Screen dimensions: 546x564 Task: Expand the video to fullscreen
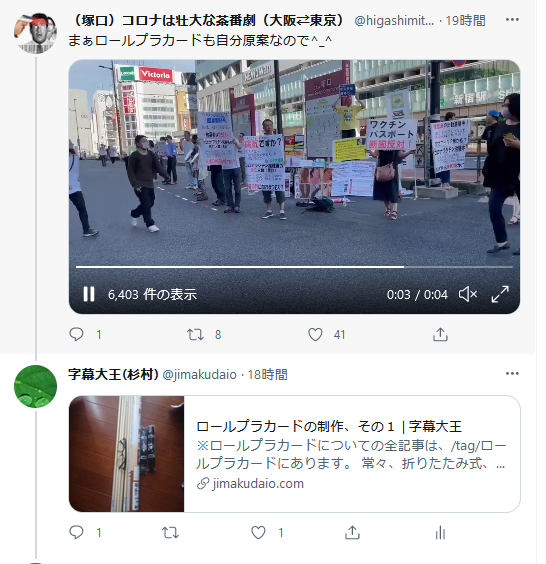500,294
